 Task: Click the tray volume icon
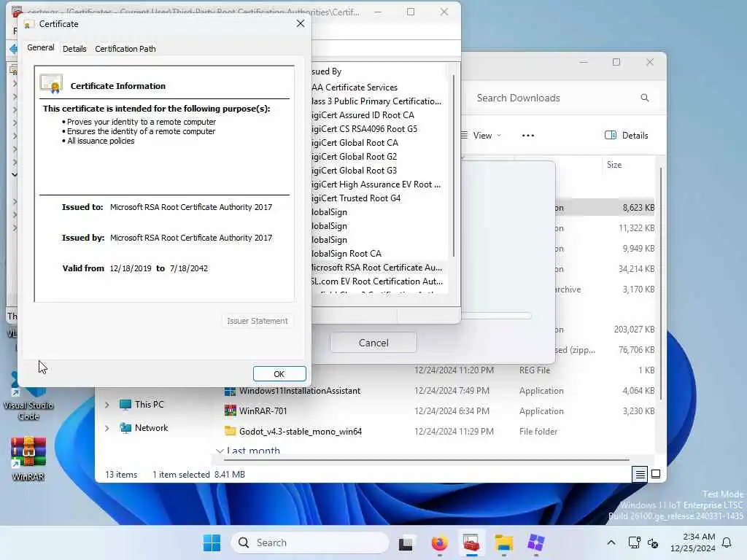tap(653, 543)
